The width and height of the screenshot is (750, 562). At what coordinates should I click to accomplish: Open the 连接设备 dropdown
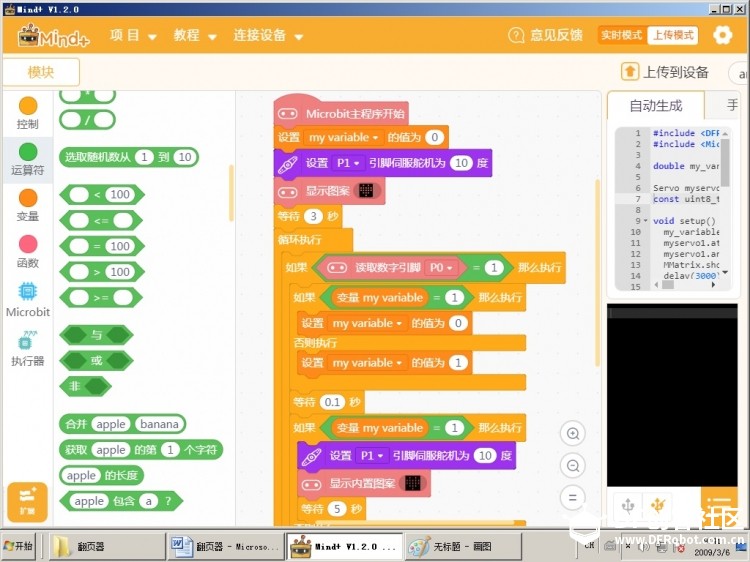268,35
